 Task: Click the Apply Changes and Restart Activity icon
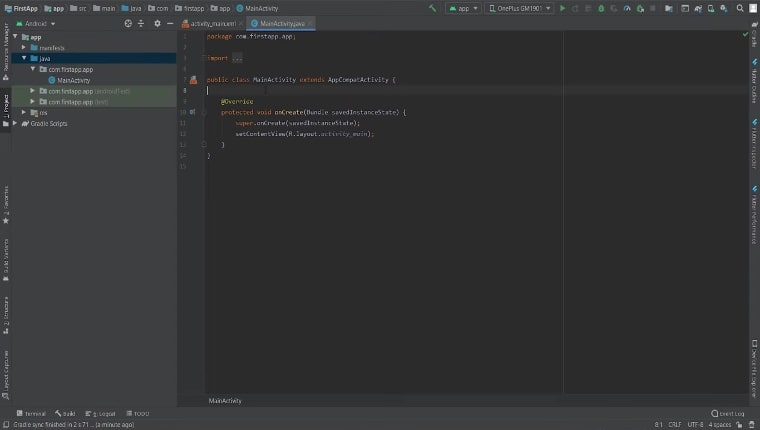tap(575, 8)
